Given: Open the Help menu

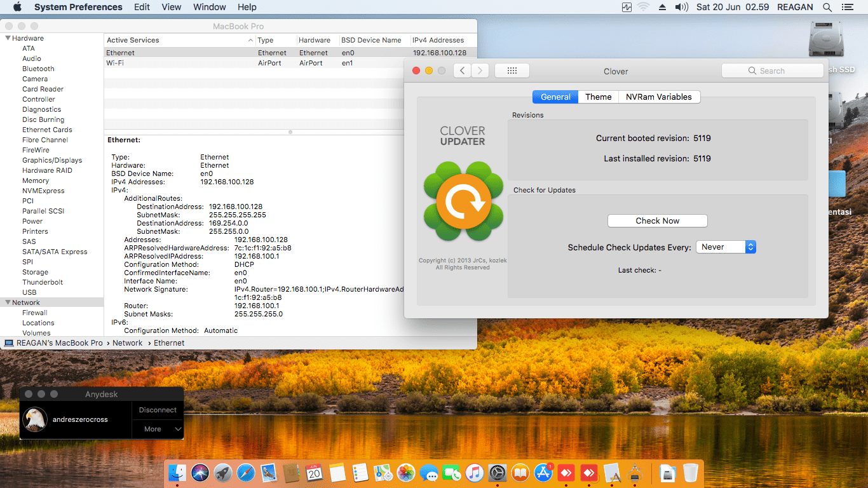Looking at the screenshot, I should (x=247, y=7).
